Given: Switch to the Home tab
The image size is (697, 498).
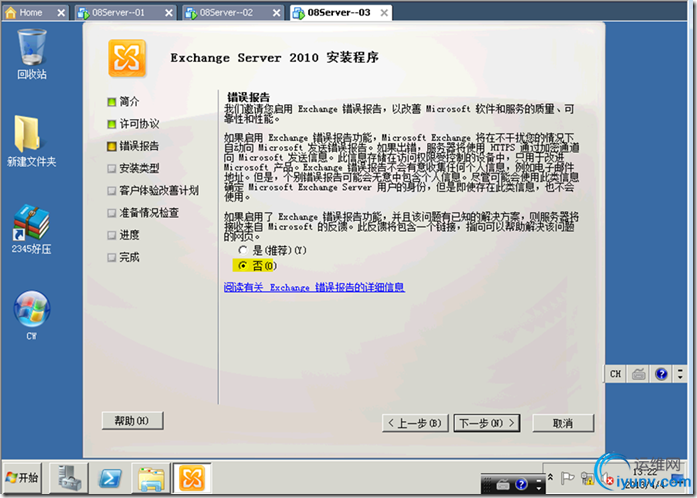Looking at the screenshot, I should click(30, 13).
